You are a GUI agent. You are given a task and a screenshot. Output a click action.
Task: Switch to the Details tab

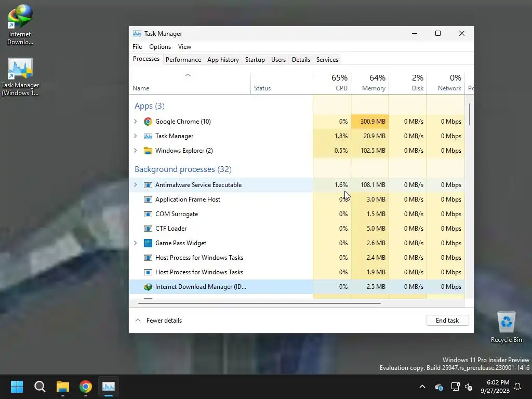click(x=301, y=60)
